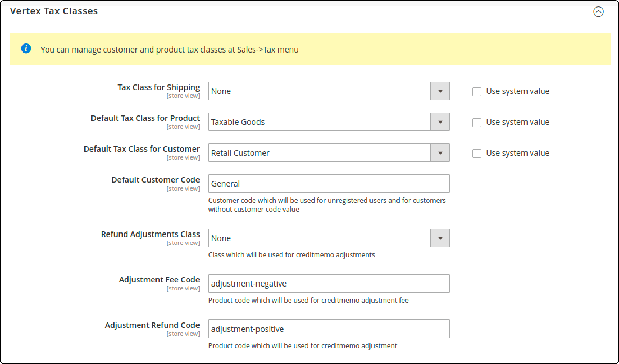Click the blue info icon in notice
Screen dimensions: 619x364
pos(26,48)
